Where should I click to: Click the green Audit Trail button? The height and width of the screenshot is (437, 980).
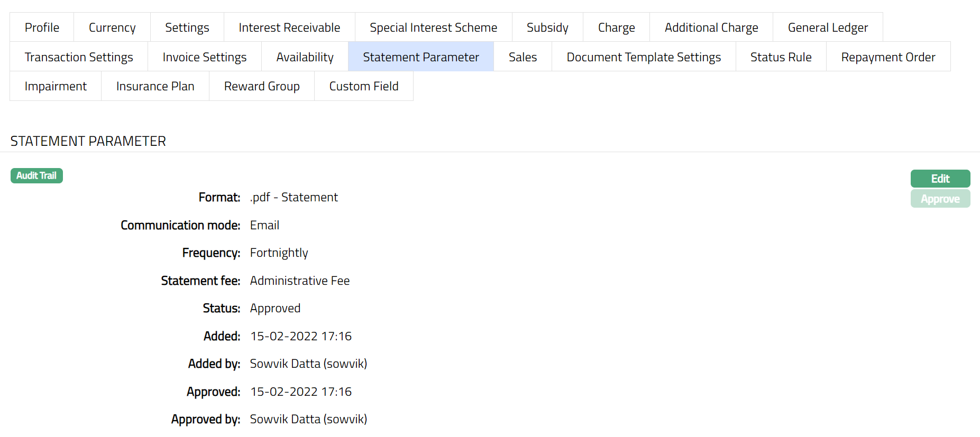(36, 175)
